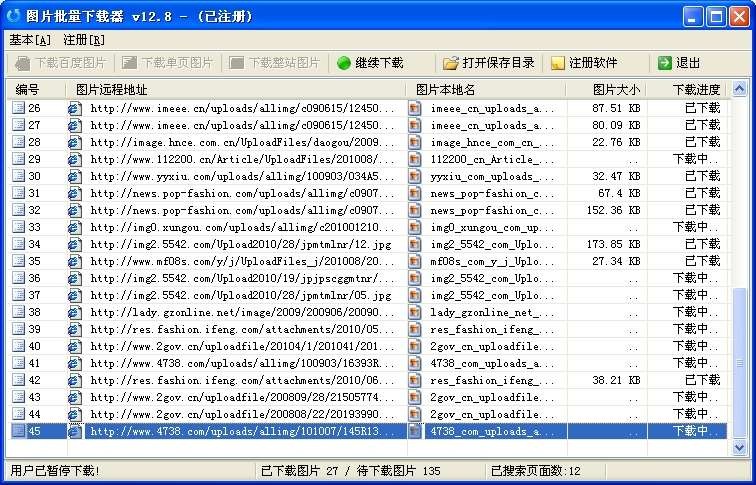Select the img2.5542.com 05.jpg URL row
This screenshot has width=756, height=485.
(x=241, y=295)
